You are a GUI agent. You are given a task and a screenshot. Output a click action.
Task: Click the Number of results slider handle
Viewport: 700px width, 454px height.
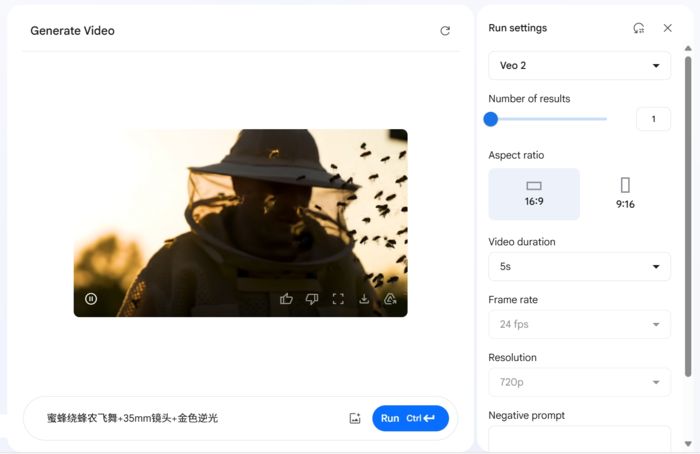pos(491,119)
